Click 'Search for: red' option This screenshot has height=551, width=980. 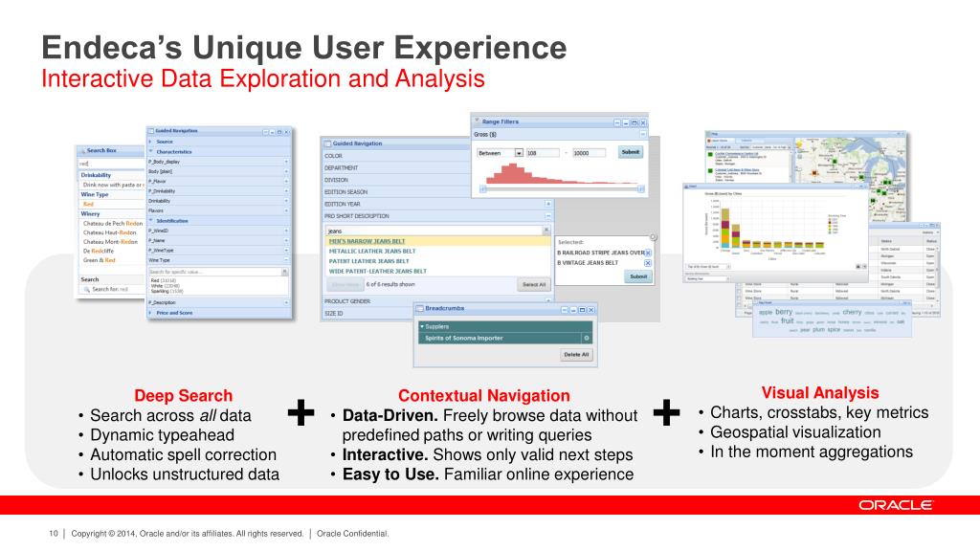(110, 289)
